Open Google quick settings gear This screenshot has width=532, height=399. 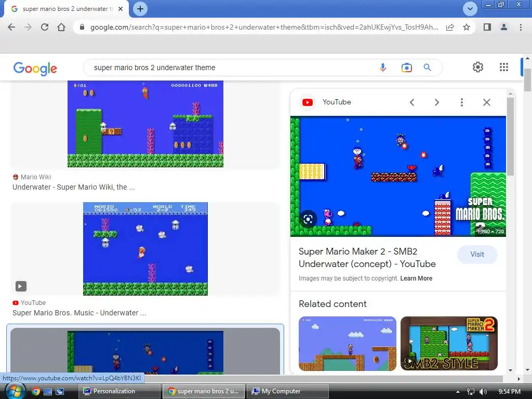478,67
